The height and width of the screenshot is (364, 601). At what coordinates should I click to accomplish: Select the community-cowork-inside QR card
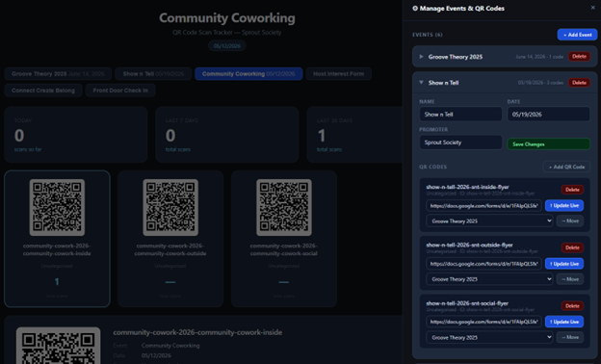tap(57, 239)
